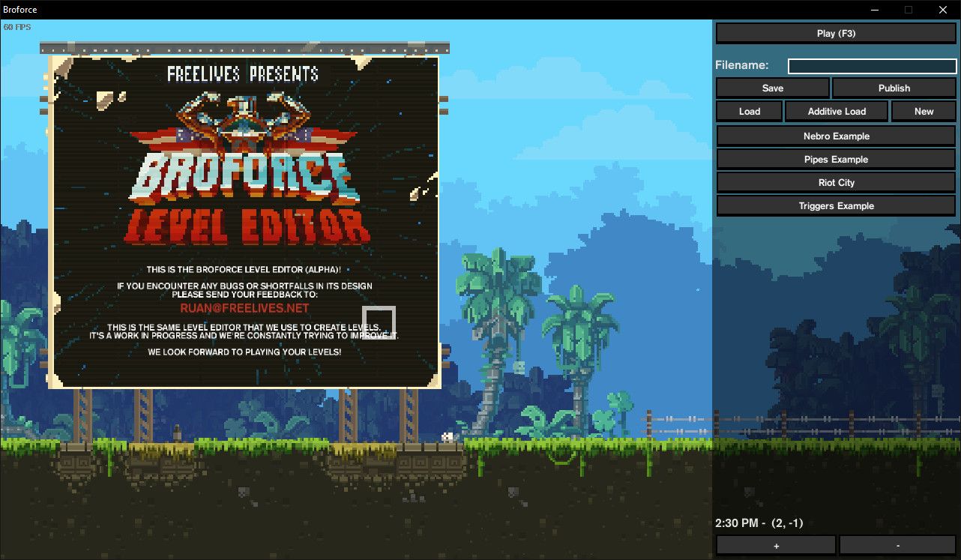Load the Pipes Example level
This screenshot has height=560, width=961.
(x=836, y=160)
